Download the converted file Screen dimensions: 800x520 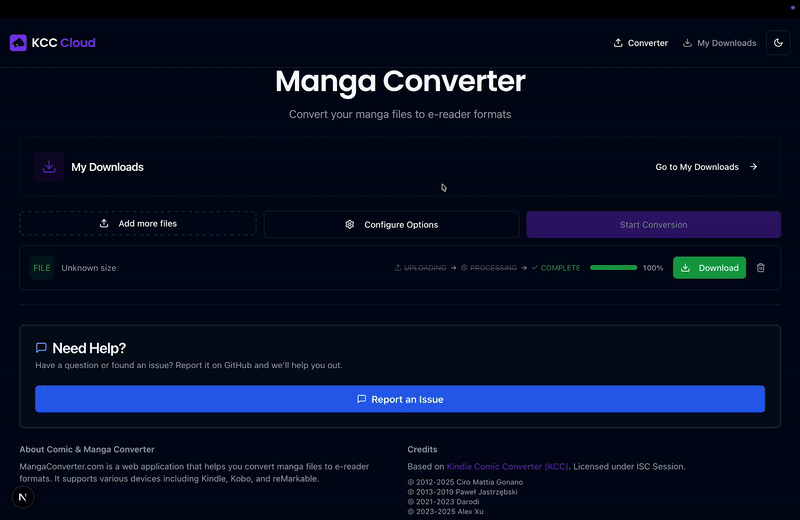[x=709, y=268]
